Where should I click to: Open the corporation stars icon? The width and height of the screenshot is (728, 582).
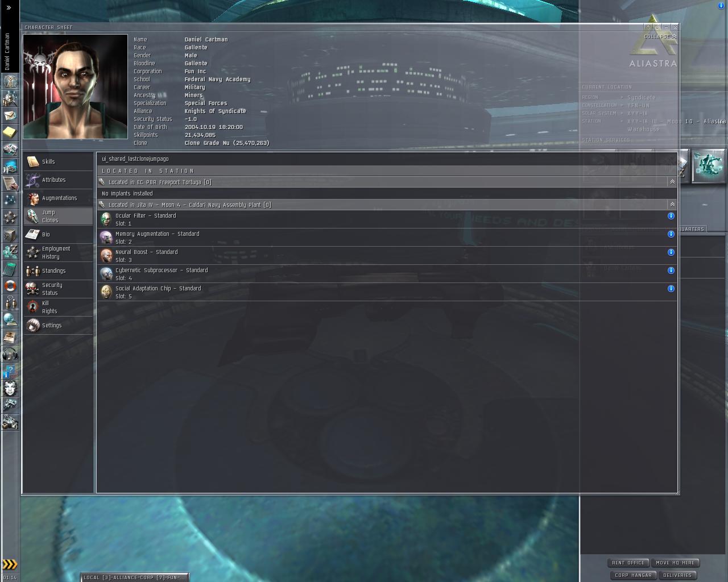[10, 218]
